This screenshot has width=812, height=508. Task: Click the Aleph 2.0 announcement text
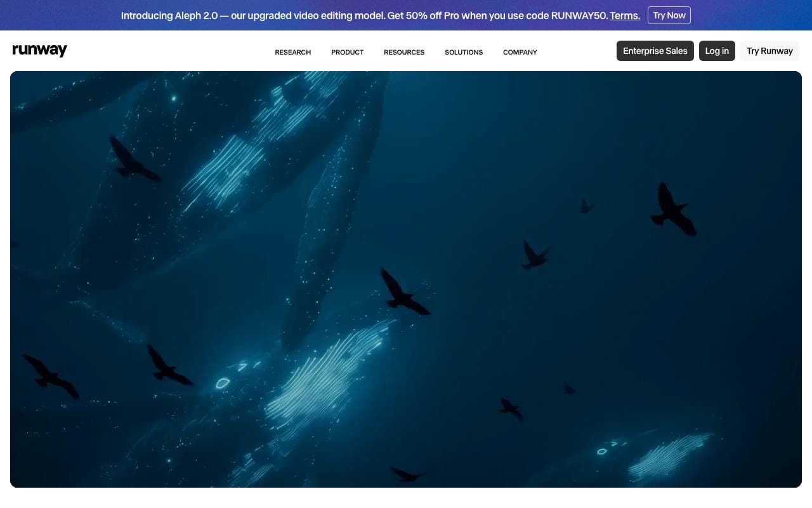coord(364,15)
